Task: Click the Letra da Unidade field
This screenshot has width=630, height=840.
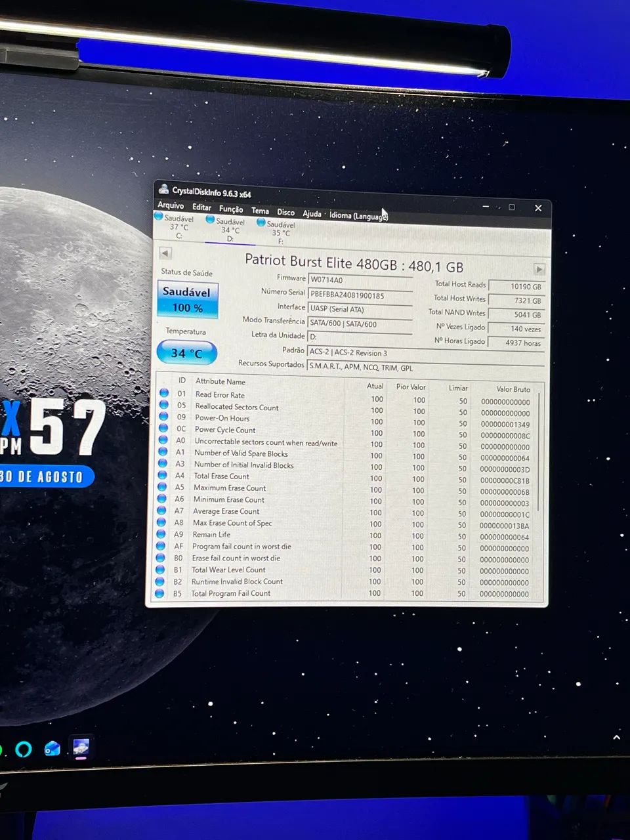Action: tap(360, 337)
